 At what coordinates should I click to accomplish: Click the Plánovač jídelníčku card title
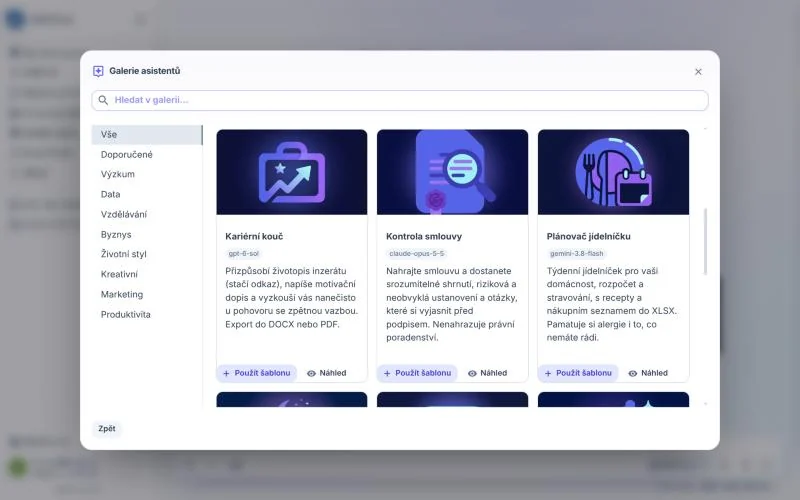point(589,237)
